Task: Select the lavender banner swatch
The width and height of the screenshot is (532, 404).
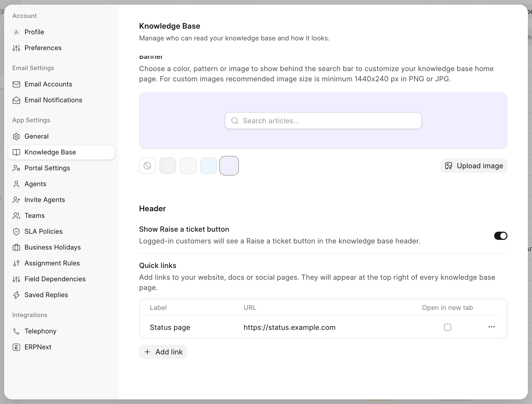Action: (x=229, y=166)
